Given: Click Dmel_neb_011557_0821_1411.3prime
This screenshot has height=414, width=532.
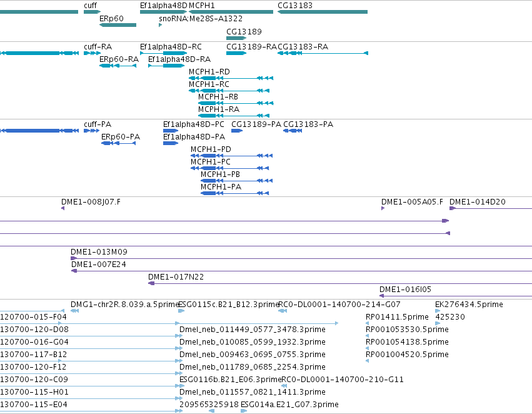Looking at the screenshot, I should pyautogui.click(x=253, y=392).
